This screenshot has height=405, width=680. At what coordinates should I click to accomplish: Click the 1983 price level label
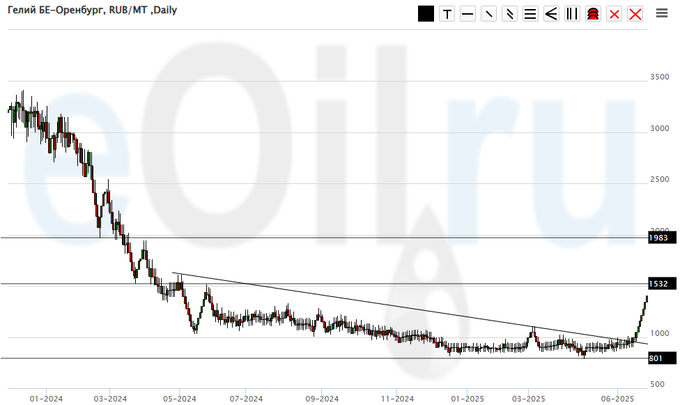tap(658, 238)
